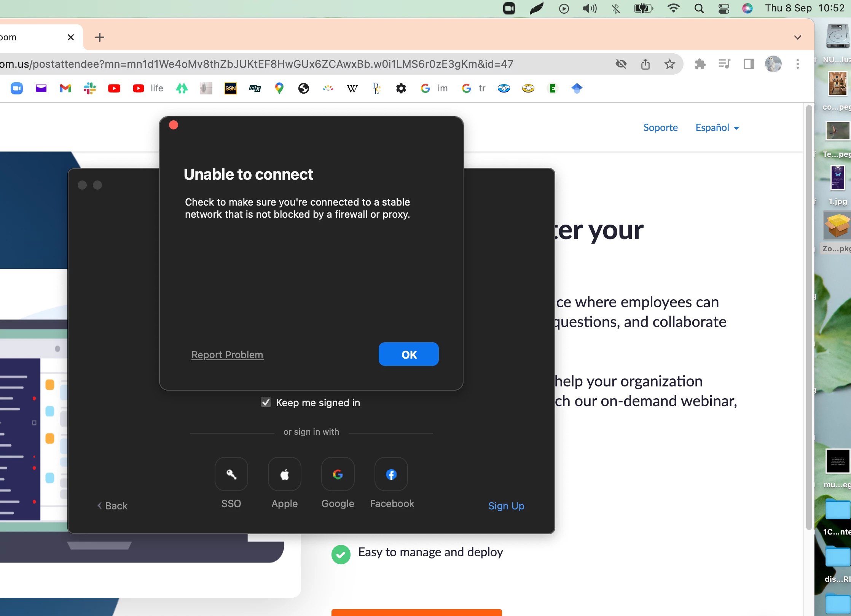Expand the tab search chevron
Screen dimensions: 851x616
798,37
